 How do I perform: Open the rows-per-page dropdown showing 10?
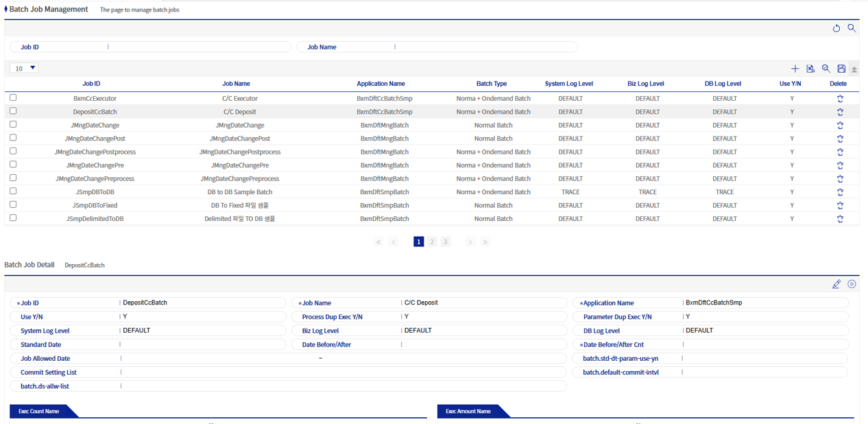24,68
